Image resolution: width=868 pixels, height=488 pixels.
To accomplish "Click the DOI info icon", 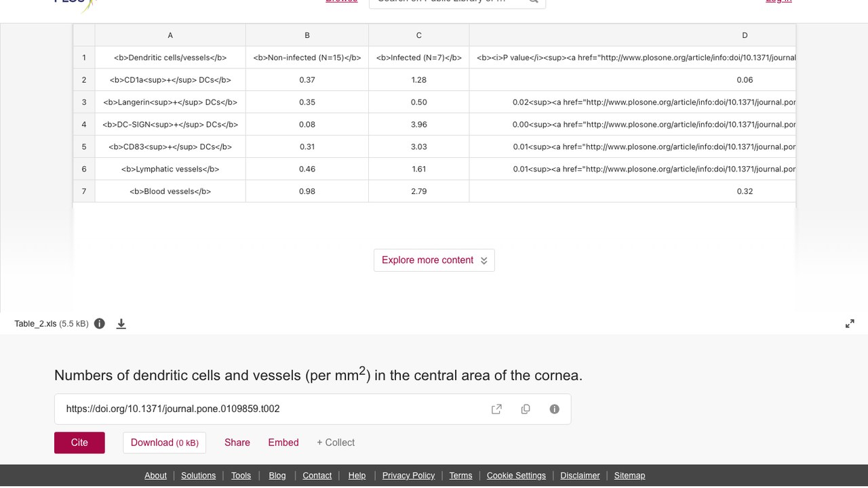I will (555, 409).
